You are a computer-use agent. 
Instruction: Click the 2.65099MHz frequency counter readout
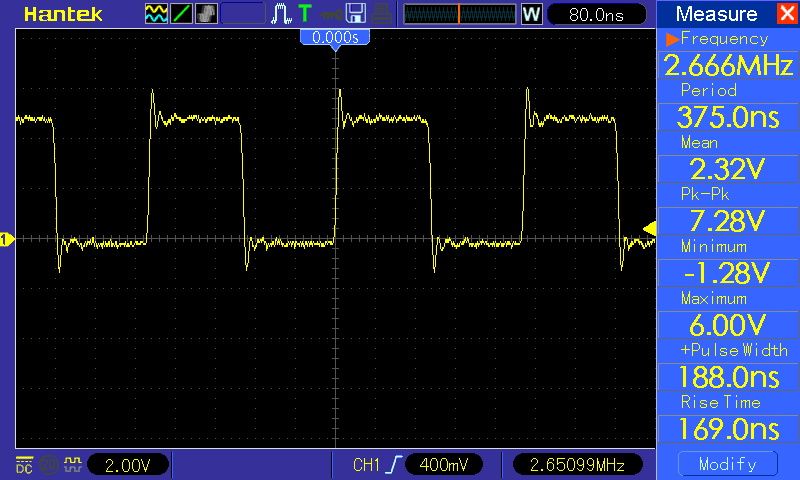coord(577,465)
